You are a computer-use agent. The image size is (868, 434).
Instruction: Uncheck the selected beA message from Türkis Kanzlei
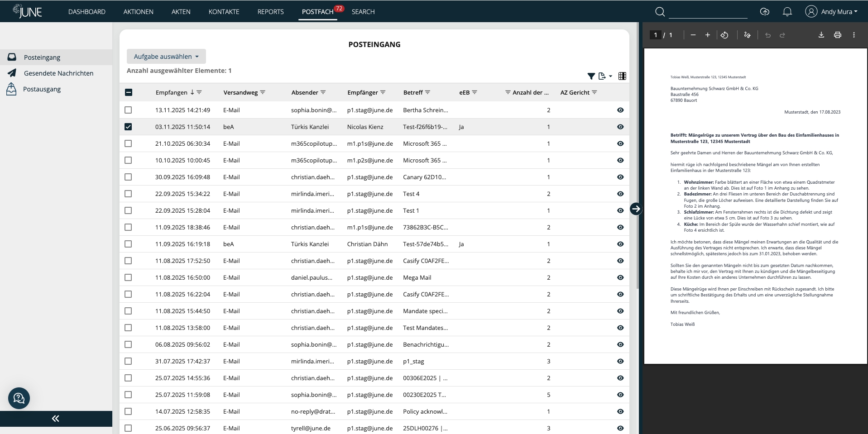129,127
